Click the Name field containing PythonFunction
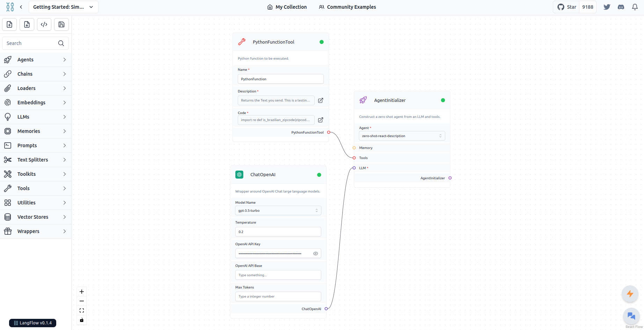The image size is (644, 330). pyautogui.click(x=280, y=79)
